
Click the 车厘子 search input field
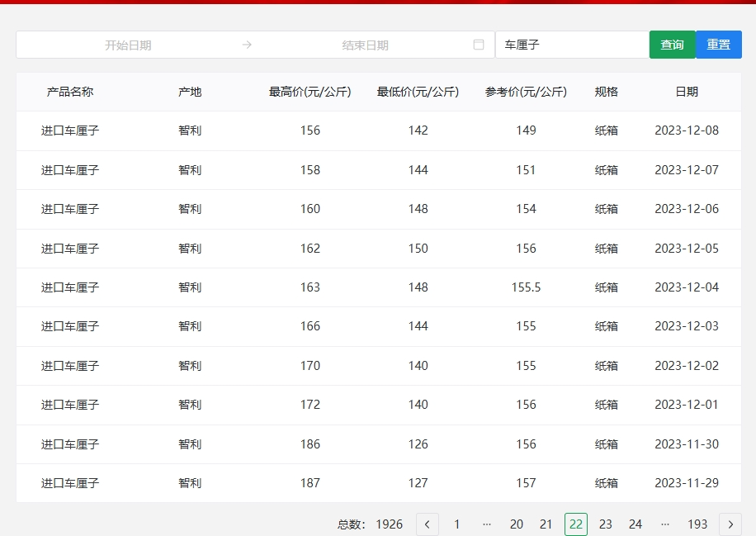pos(571,45)
